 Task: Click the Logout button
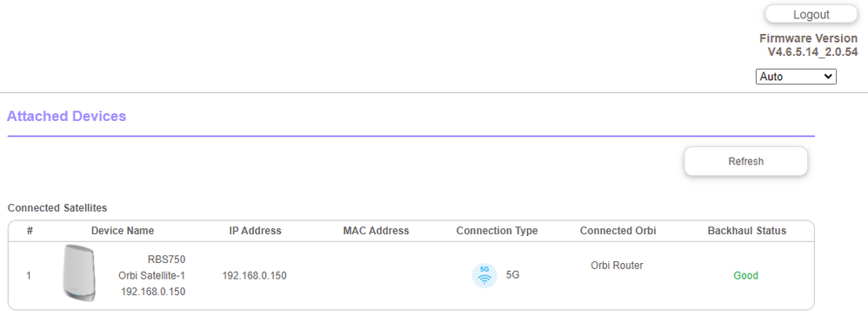tap(811, 15)
